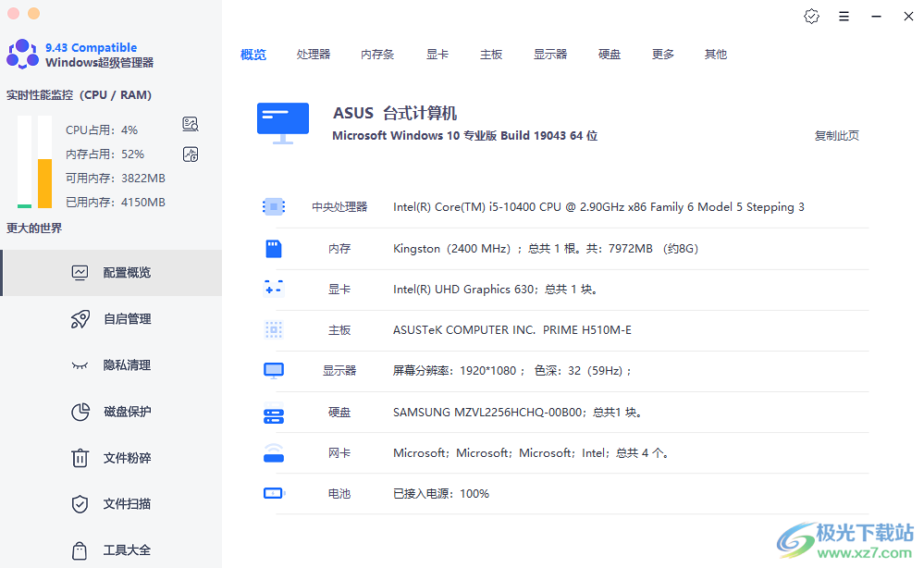The image size is (924, 568).
Task: Click the Microsoft Windows 10 专业版 Build line
Action: 465,135
